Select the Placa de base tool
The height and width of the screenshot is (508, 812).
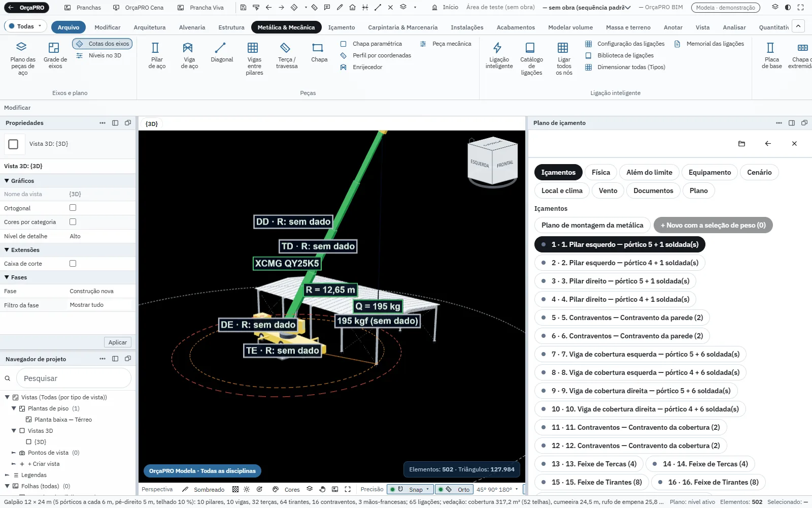771,55
